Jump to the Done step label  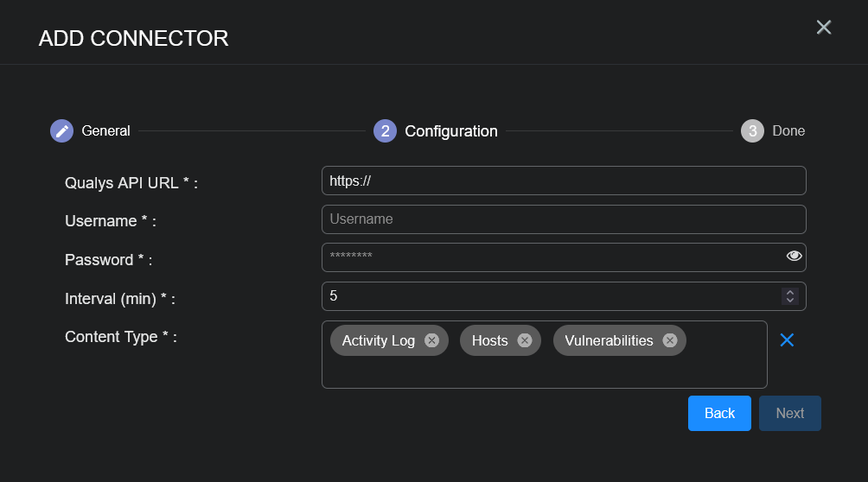[788, 131]
